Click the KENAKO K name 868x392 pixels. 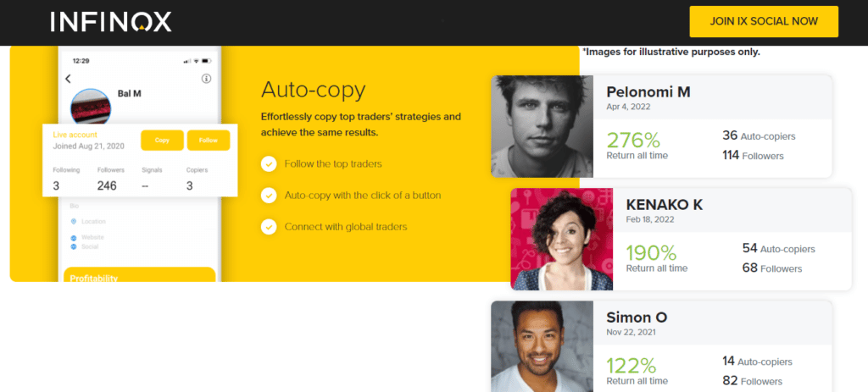point(665,205)
